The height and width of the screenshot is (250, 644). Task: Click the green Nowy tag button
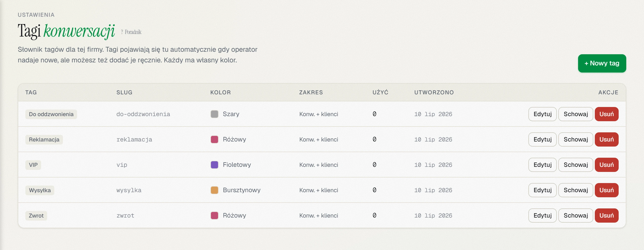tap(602, 63)
